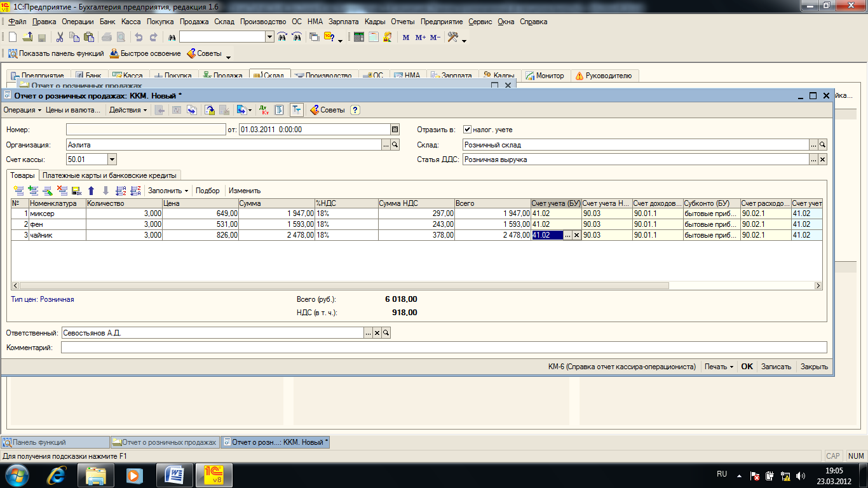Click into the Комментарий input field

(444, 348)
